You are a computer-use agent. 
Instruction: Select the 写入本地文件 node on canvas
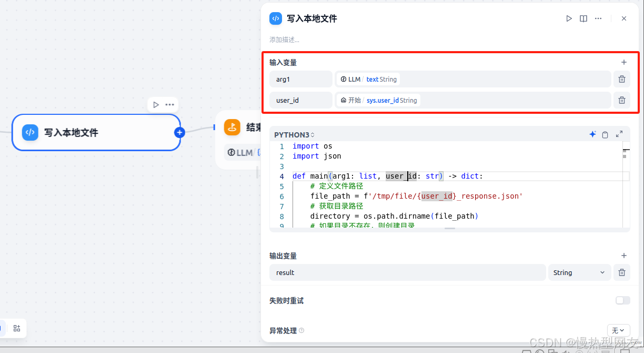96,132
